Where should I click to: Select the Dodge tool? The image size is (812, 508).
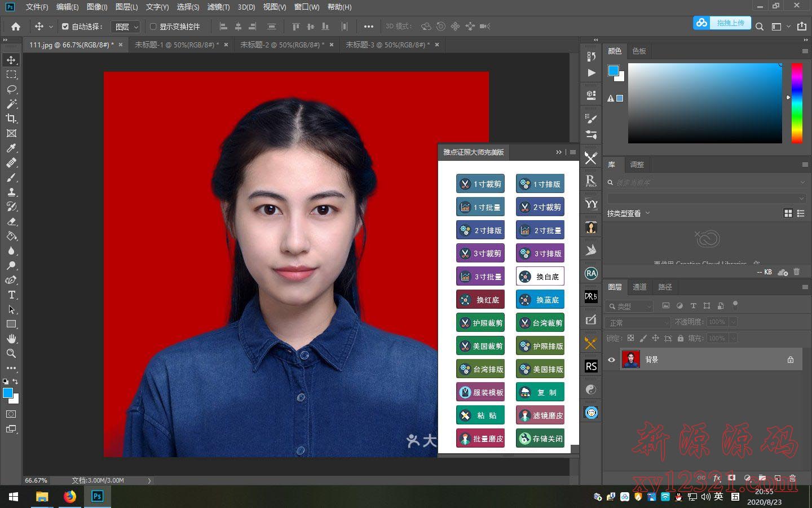pyautogui.click(x=11, y=265)
